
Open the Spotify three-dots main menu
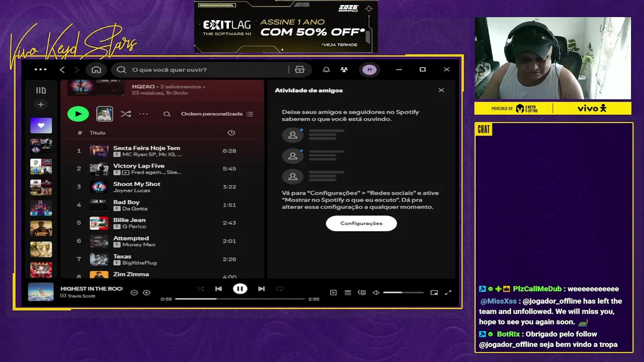pos(41,69)
